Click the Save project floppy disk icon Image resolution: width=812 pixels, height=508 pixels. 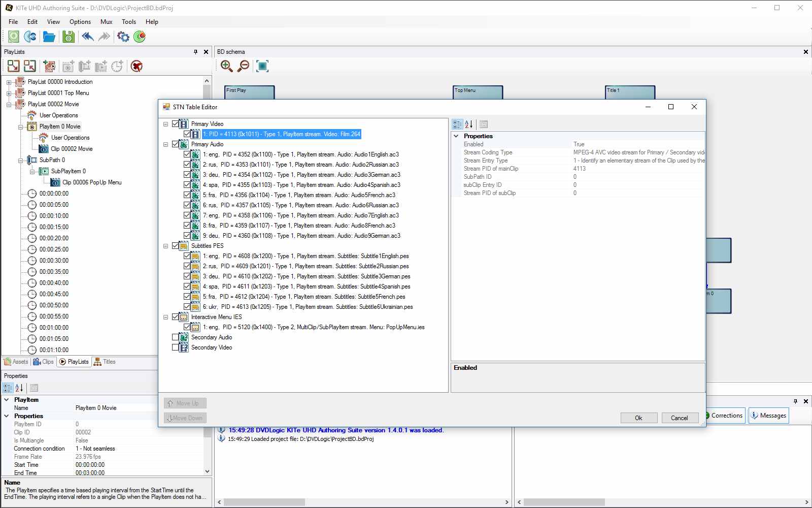[68, 37]
